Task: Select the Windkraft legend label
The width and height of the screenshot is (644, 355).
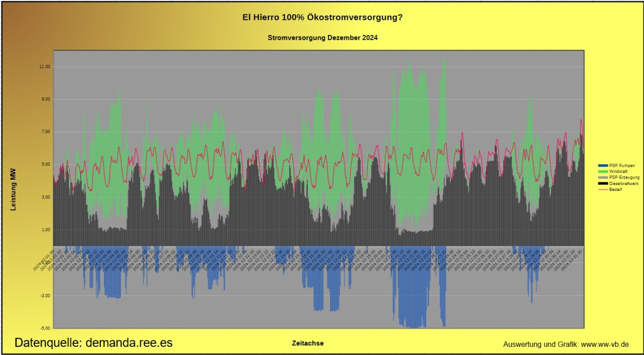Action: coord(618,171)
